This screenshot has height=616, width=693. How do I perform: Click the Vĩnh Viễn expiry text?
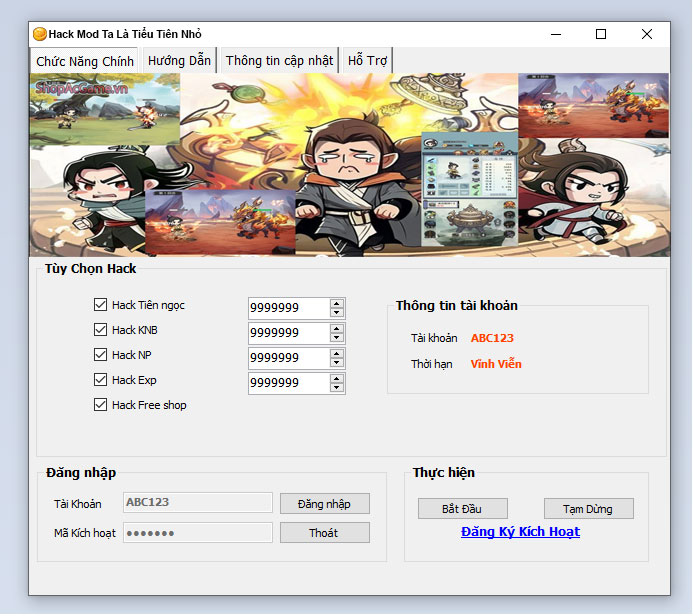(x=496, y=364)
